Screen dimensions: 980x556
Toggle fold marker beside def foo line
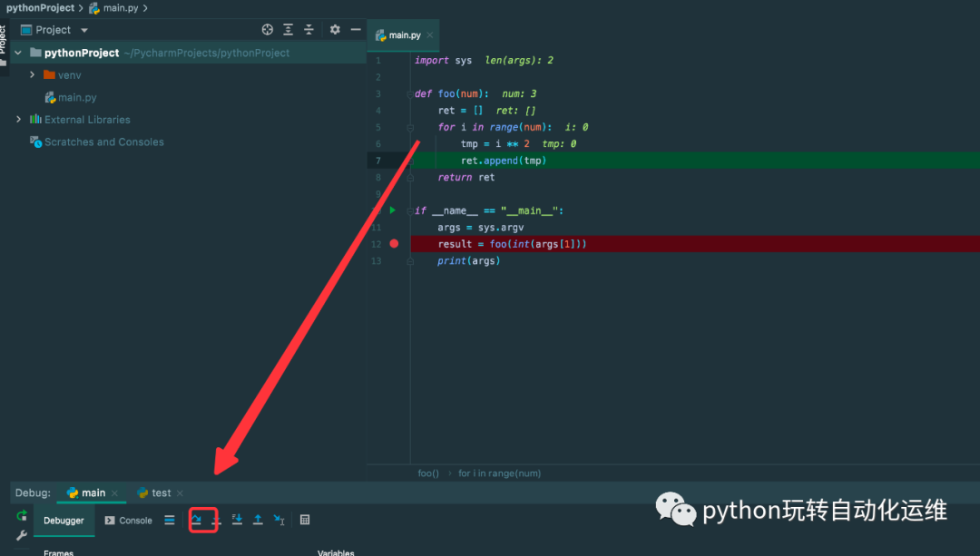tap(410, 94)
